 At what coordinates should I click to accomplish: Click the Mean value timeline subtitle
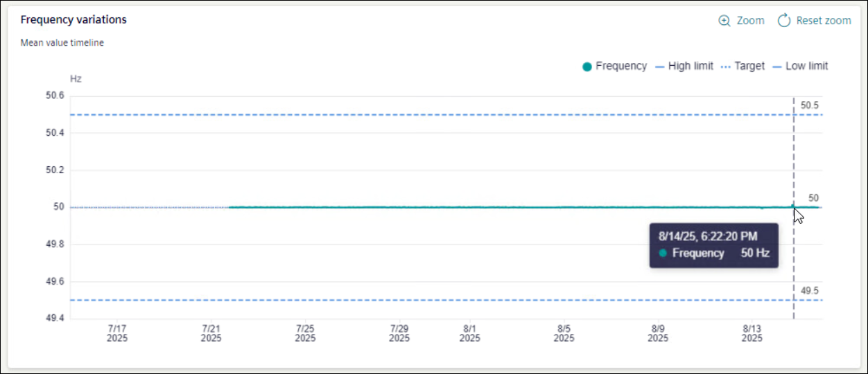click(x=62, y=43)
